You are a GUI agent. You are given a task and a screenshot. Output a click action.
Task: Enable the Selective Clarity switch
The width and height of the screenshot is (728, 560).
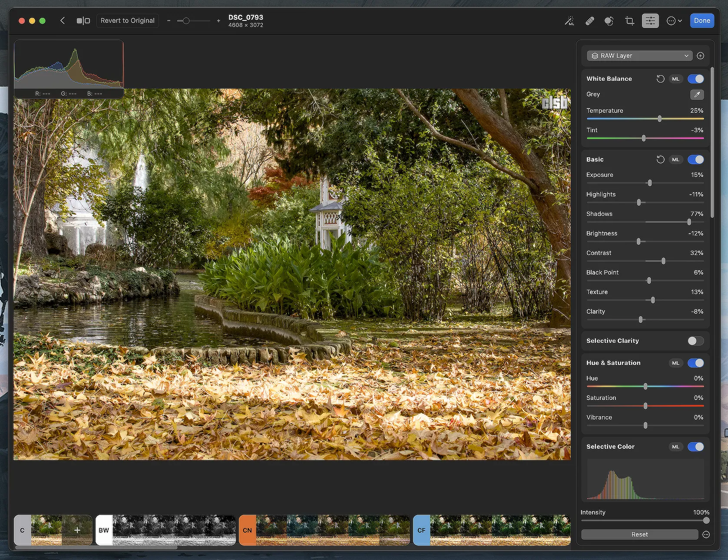tap(695, 341)
